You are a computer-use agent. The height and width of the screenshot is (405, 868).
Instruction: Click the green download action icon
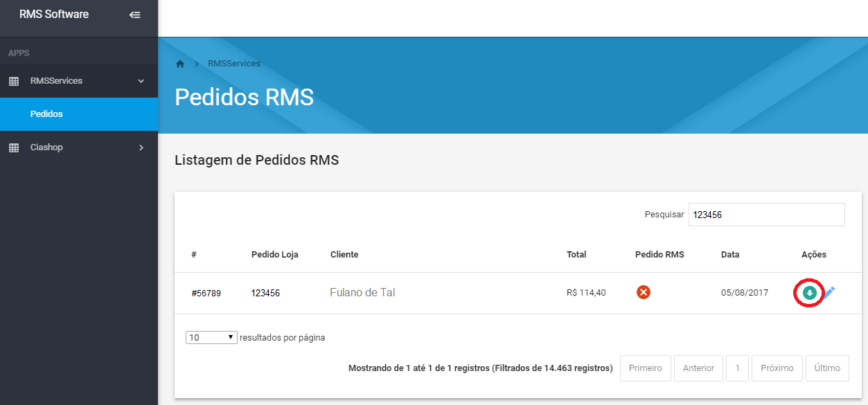pos(808,293)
